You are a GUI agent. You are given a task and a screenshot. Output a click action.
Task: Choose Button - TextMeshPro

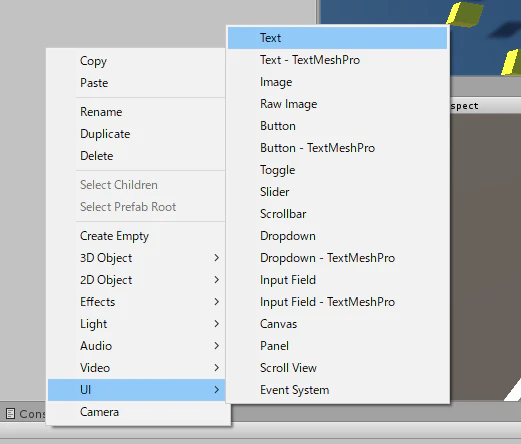click(337, 148)
